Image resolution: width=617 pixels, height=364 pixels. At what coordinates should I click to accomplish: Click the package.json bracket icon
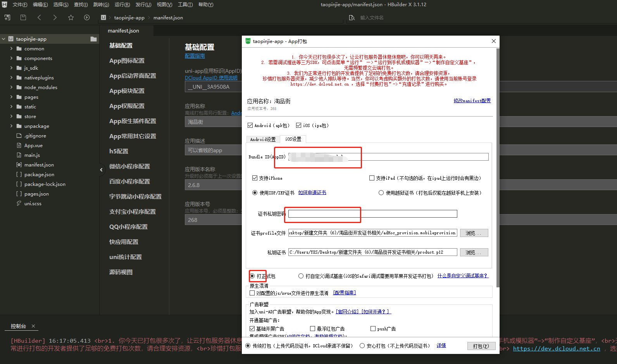click(19, 175)
